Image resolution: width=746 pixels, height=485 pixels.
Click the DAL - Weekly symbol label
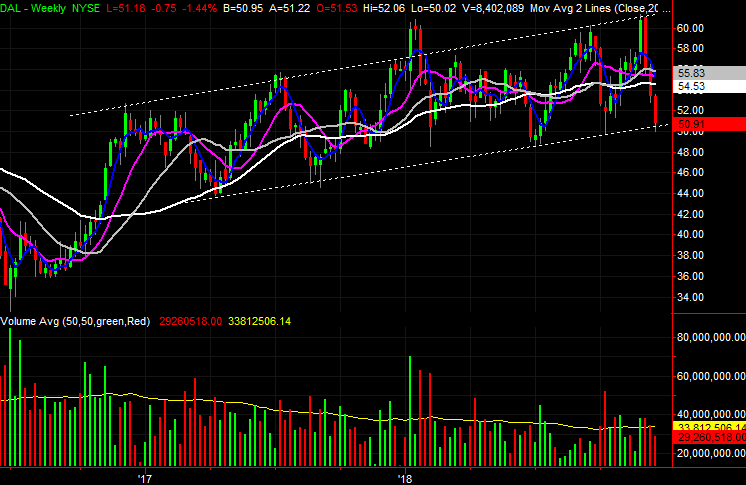click(33, 8)
